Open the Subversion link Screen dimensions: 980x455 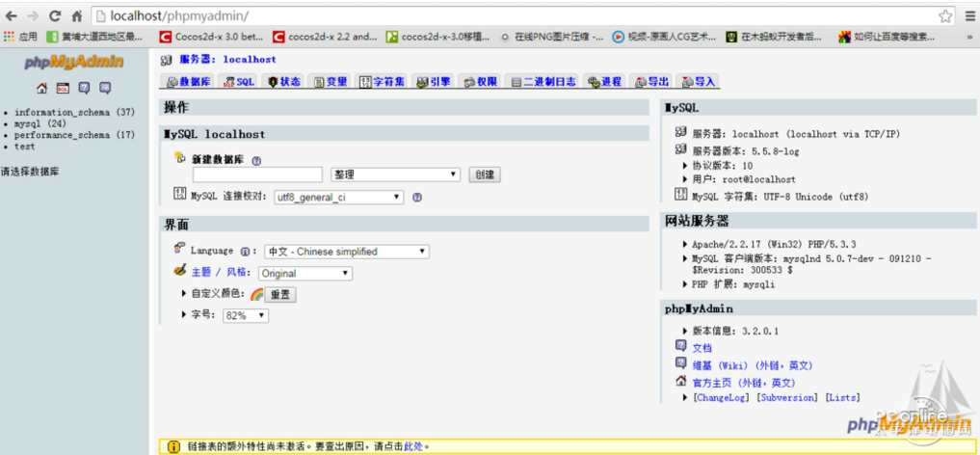click(x=787, y=397)
